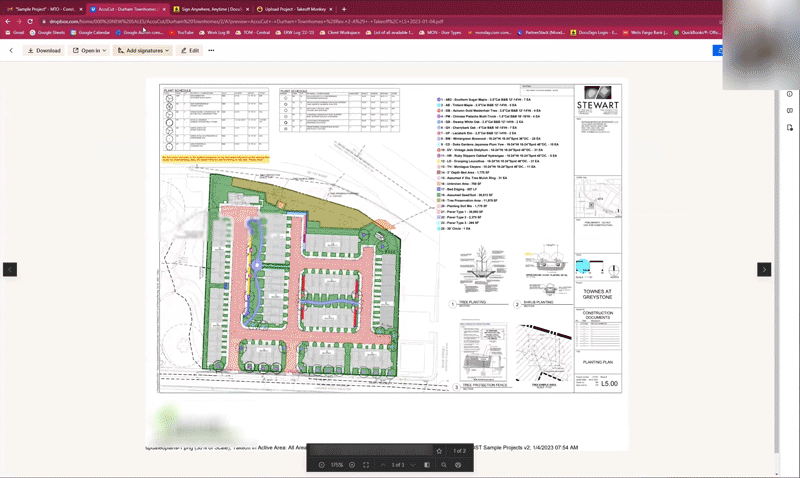Select the AccuCut - Durham Townhomes tab
The image size is (800, 478).
(x=128, y=9)
